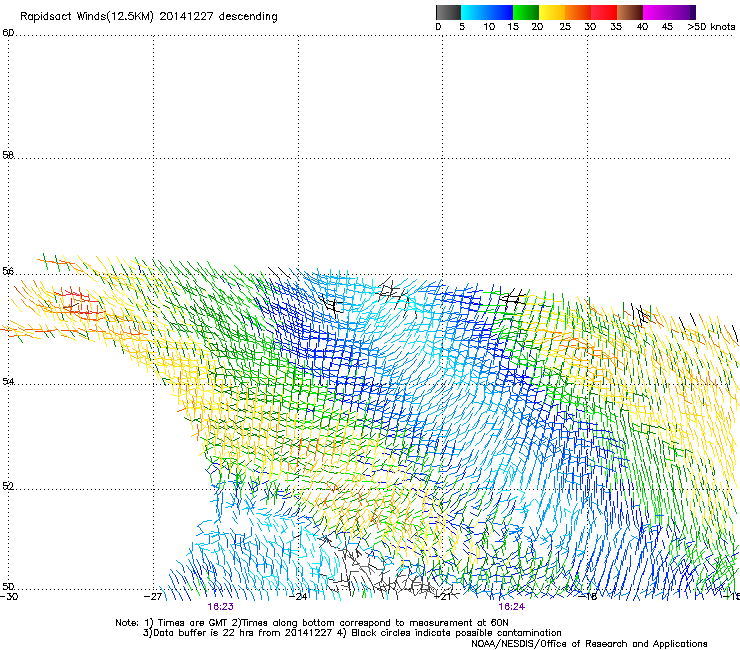Click the yellow 20-25 knots color band
This screenshot has height=650, width=740.
(552, 12)
